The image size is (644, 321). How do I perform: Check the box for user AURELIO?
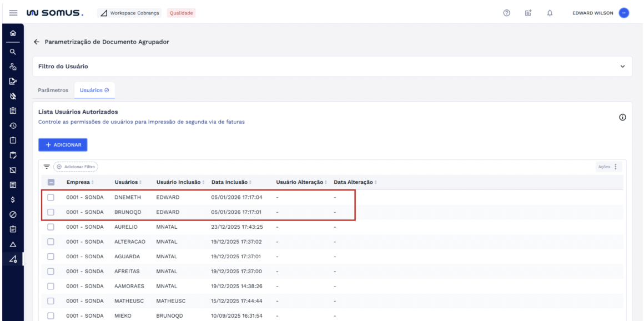51,227
